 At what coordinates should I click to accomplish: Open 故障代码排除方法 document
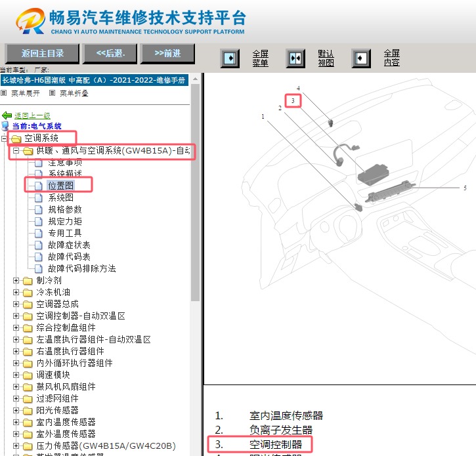(82, 268)
